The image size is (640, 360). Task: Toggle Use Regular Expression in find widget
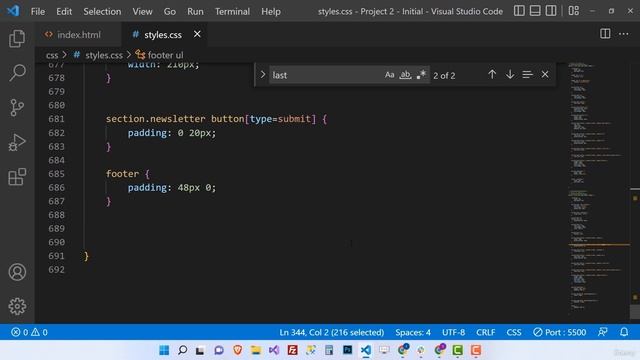click(x=421, y=75)
